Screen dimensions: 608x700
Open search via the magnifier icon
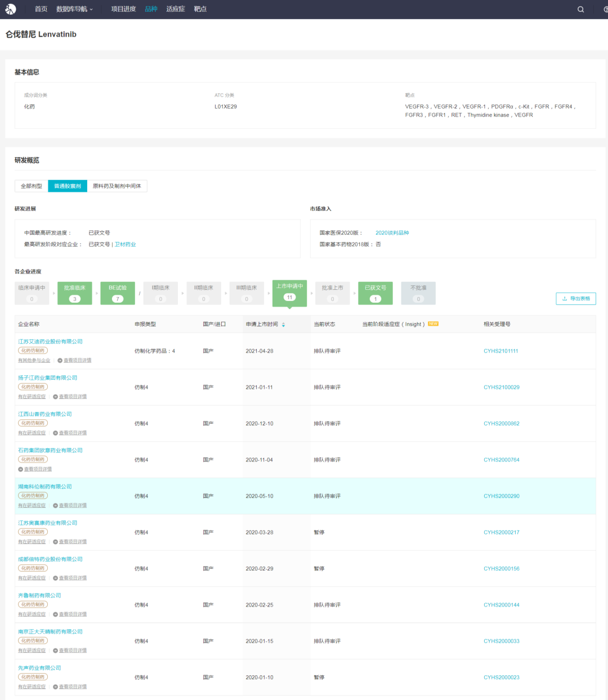click(580, 9)
